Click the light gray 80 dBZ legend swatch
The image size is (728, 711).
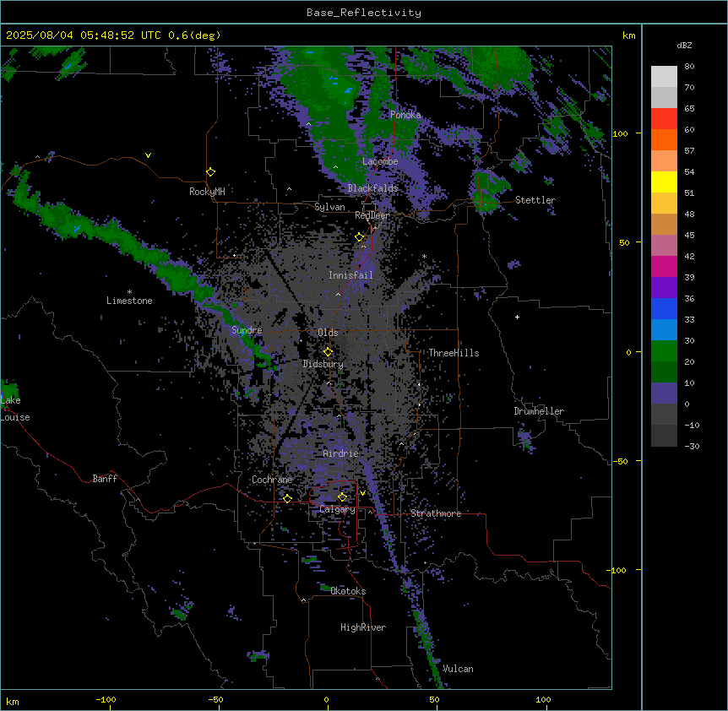point(664,77)
